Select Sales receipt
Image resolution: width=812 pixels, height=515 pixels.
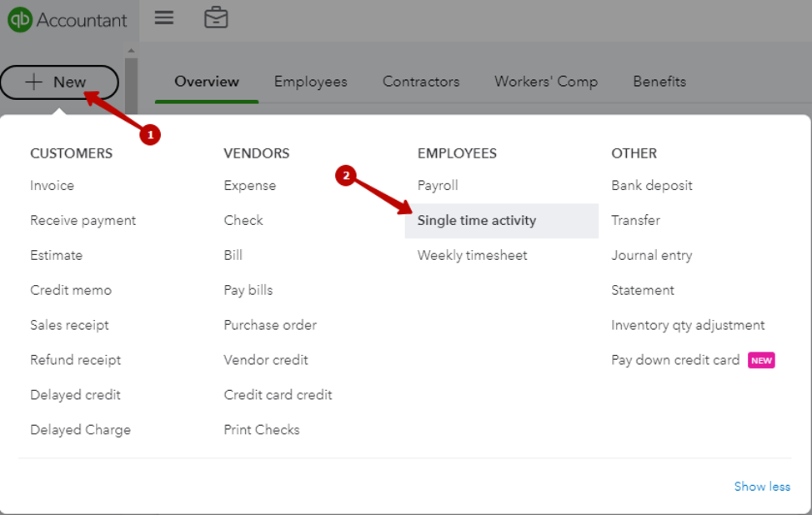[69, 325]
